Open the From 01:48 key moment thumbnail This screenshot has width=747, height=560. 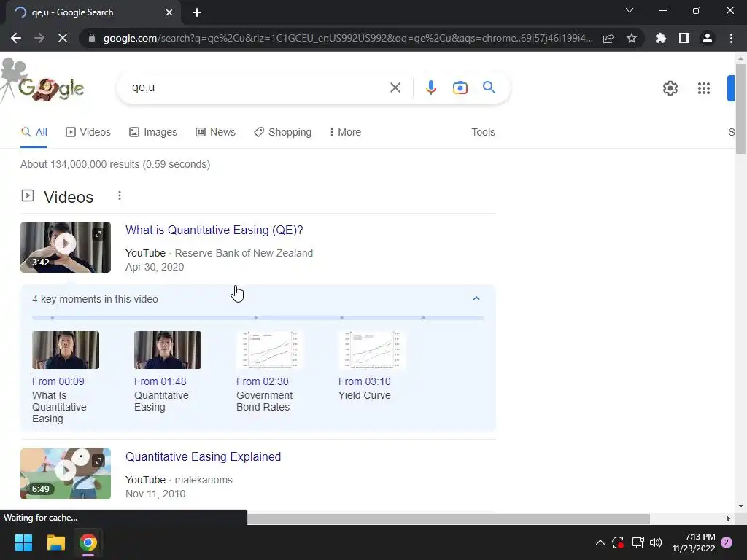(x=168, y=350)
